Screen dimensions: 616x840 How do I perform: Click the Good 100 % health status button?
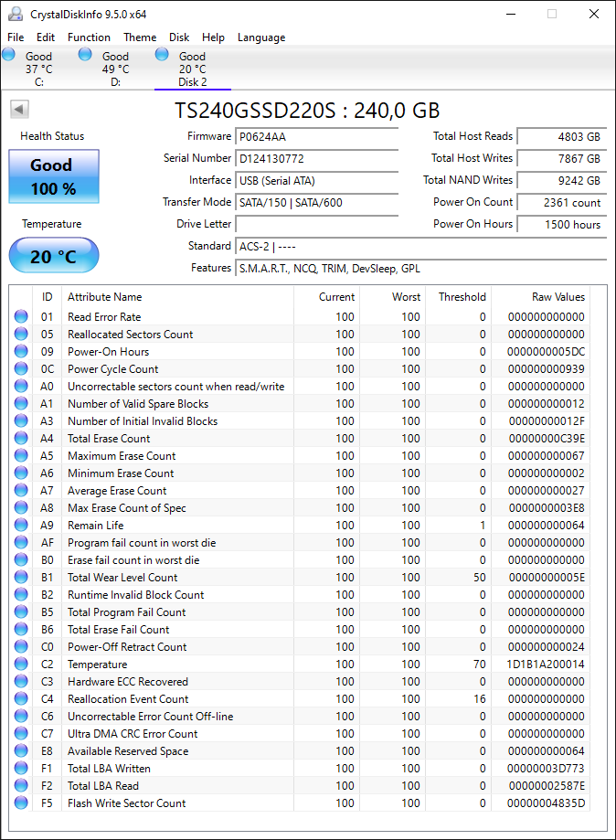(x=54, y=176)
